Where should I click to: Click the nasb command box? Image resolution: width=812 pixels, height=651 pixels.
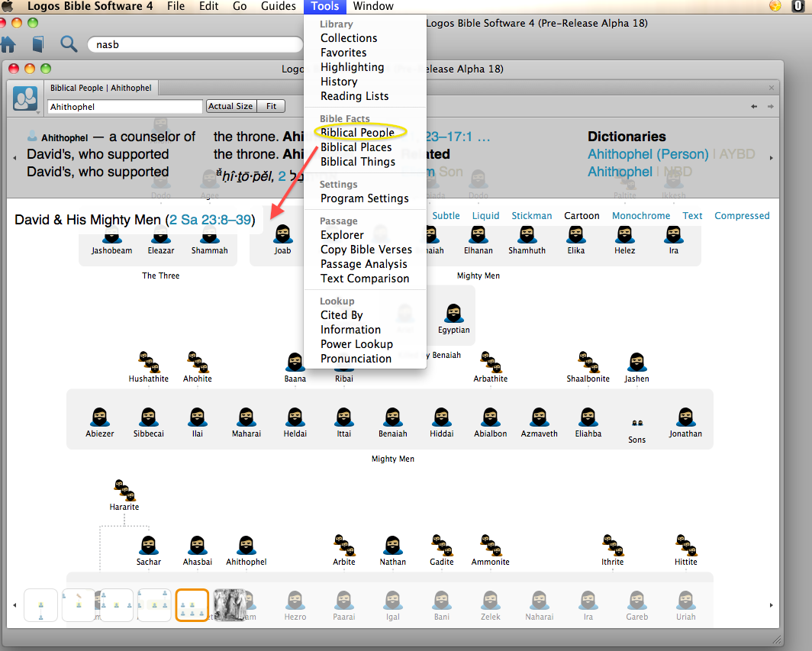pos(195,44)
